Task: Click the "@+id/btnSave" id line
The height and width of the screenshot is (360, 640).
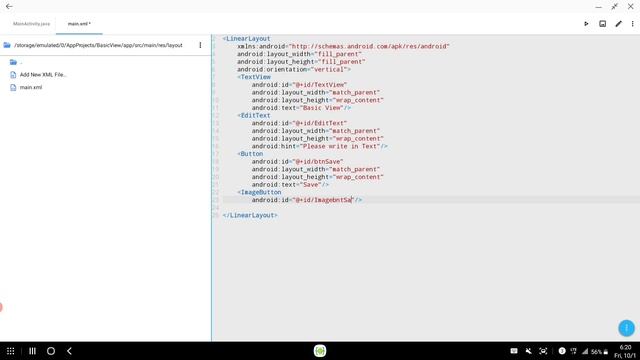Action: (298, 162)
